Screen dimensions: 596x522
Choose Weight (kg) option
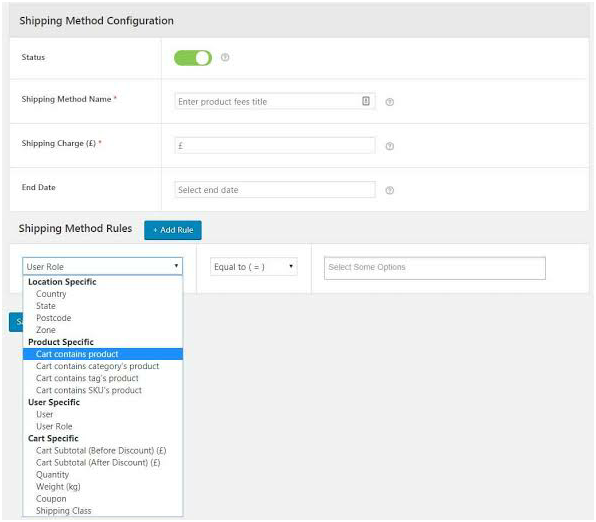click(x=103, y=487)
